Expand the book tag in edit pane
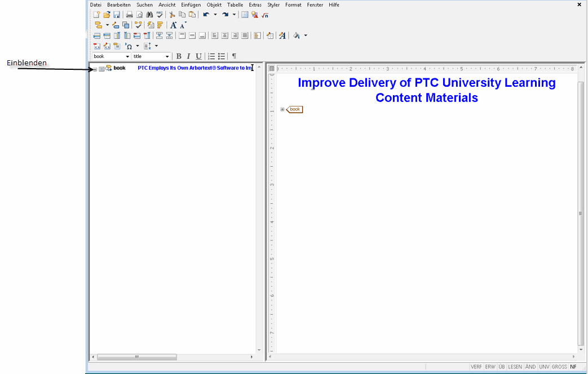This screenshot has width=588, height=374. [282, 109]
